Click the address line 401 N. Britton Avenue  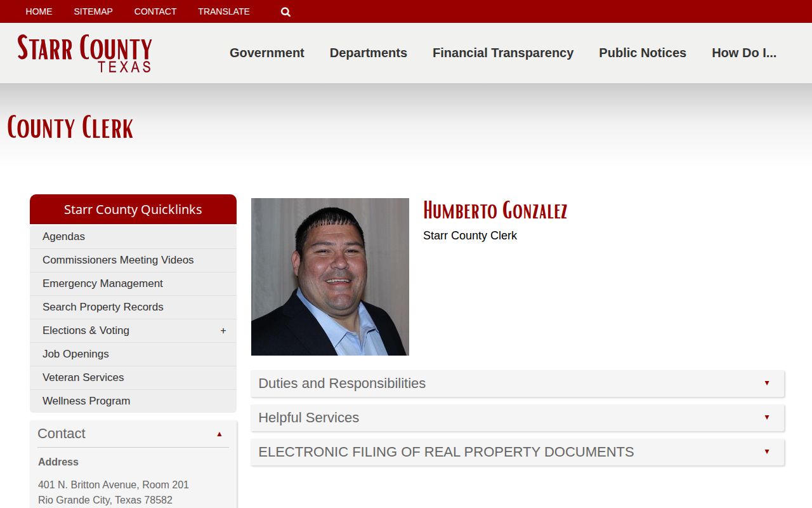(x=114, y=485)
